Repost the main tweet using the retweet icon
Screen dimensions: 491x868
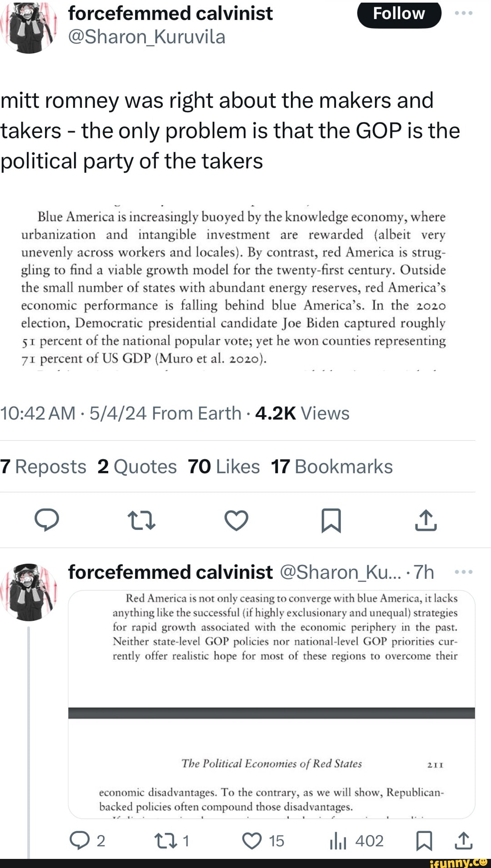click(141, 520)
